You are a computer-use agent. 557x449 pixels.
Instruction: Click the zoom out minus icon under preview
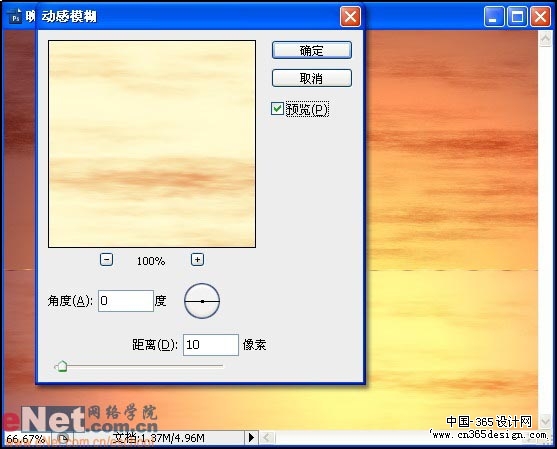106,259
